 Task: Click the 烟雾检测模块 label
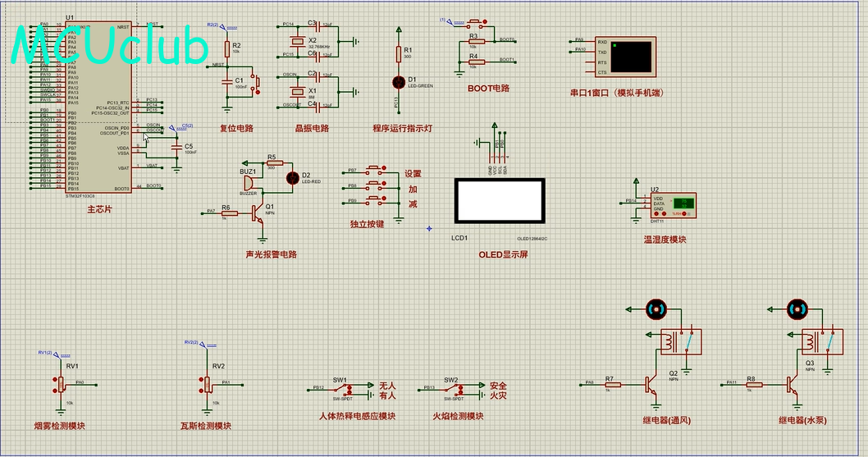coord(60,426)
